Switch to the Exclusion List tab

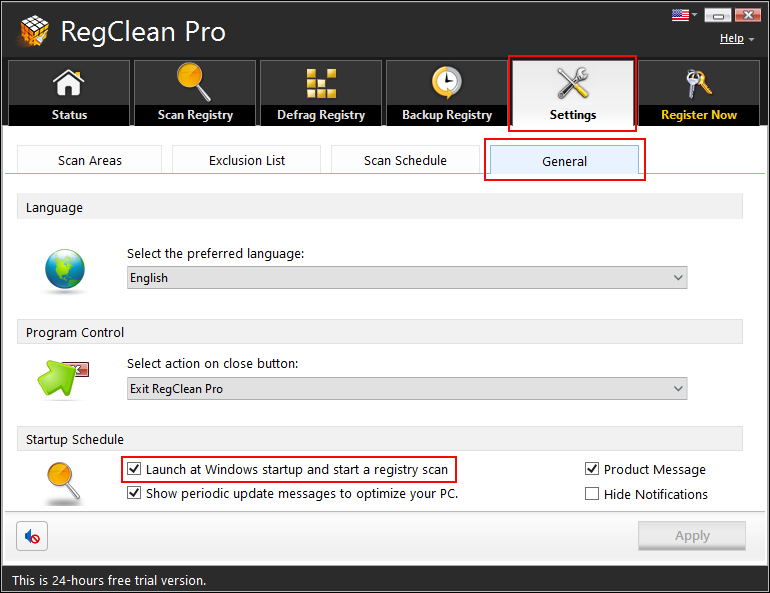[x=247, y=160]
